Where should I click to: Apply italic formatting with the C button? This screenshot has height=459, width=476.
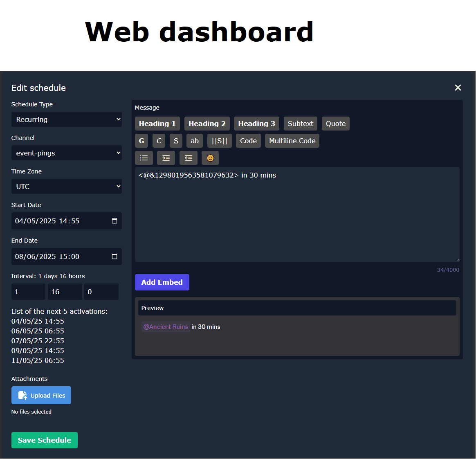point(159,140)
